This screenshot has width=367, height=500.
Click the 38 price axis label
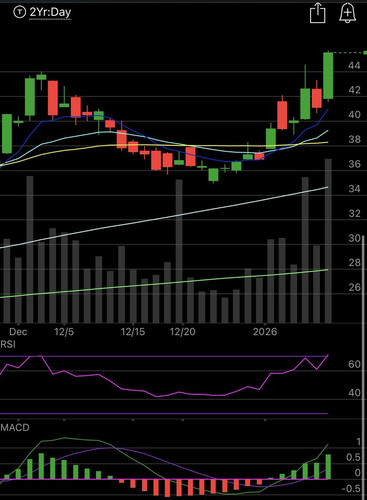(x=354, y=139)
